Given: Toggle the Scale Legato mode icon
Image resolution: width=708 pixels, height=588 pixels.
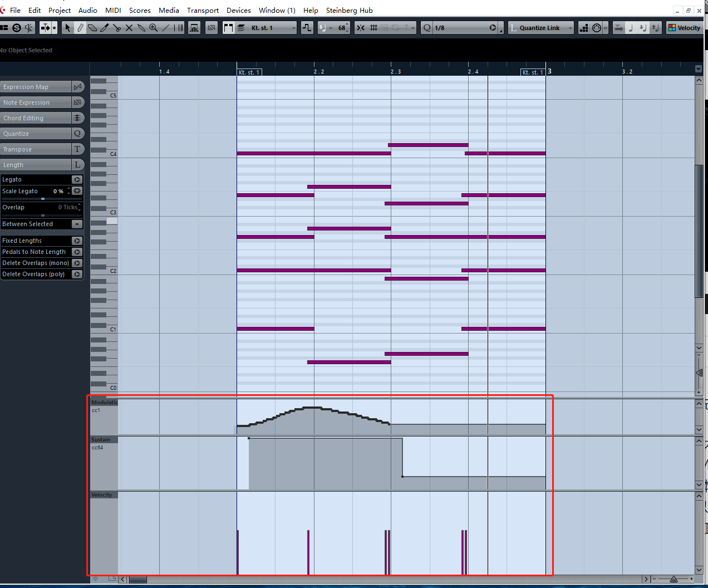Looking at the screenshot, I should pyautogui.click(x=77, y=191).
